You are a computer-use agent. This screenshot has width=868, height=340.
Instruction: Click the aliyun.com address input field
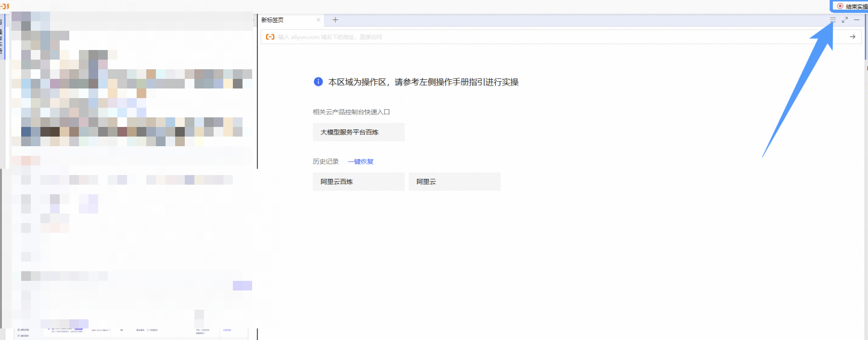561,37
